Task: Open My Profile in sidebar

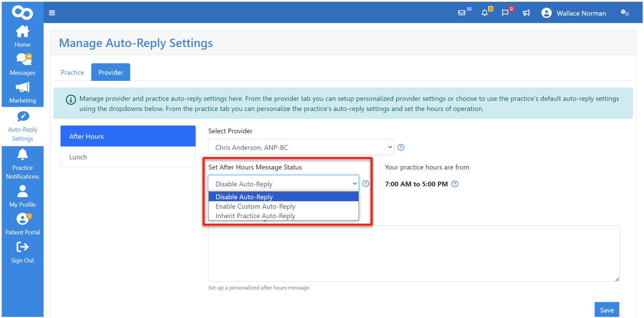Action: click(x=22, y=196)
